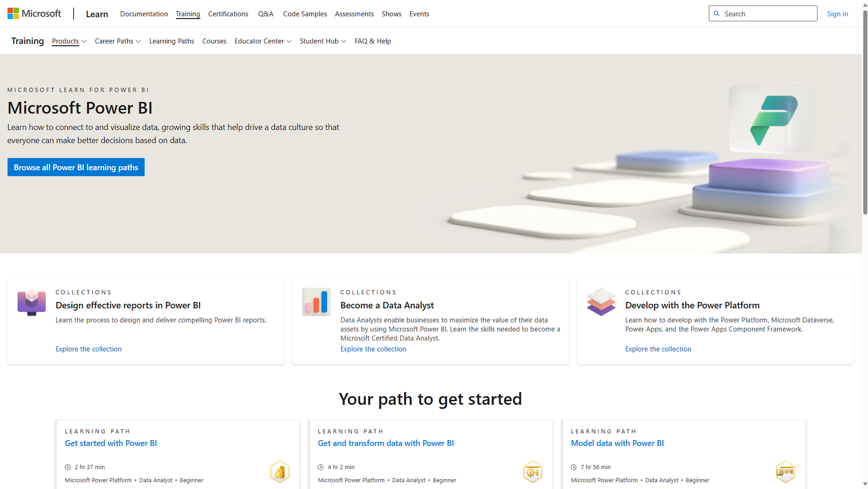Select the Courses navigation tab
The image size is (868, 489).
[214, 41]
